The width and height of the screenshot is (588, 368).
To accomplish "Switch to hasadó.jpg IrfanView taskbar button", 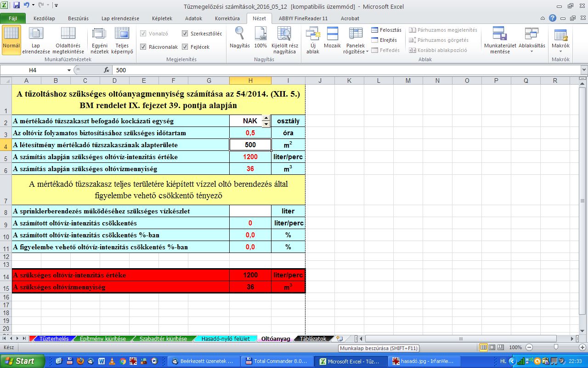I will [x=425, y=361].
